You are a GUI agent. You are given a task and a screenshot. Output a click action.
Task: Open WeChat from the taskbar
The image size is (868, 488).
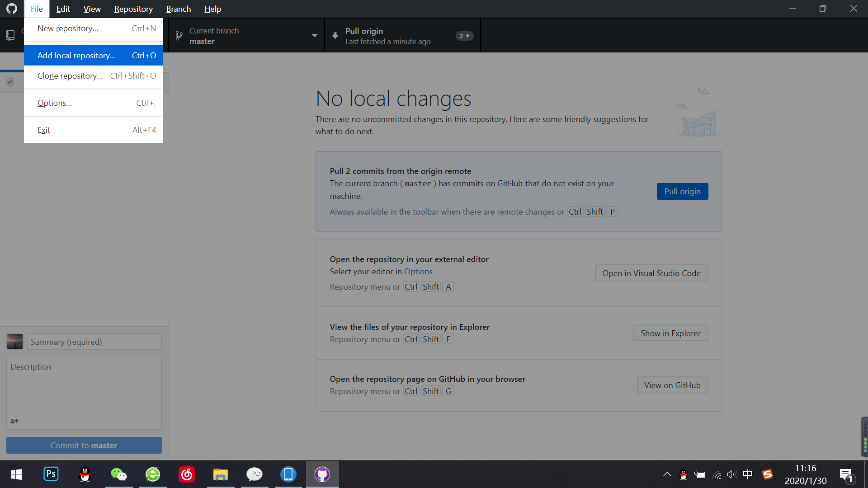[x=119, y=474]
